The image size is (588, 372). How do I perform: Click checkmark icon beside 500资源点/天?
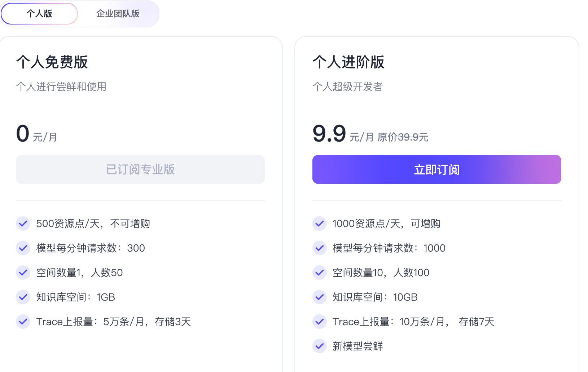coord(23,223)
